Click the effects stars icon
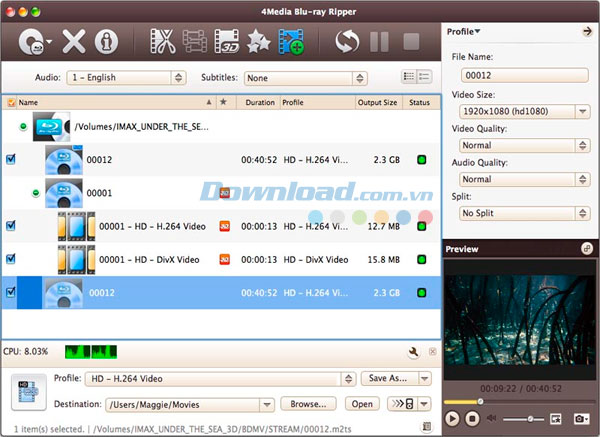This screenshot has width=600, height=437. click(258, 42)
